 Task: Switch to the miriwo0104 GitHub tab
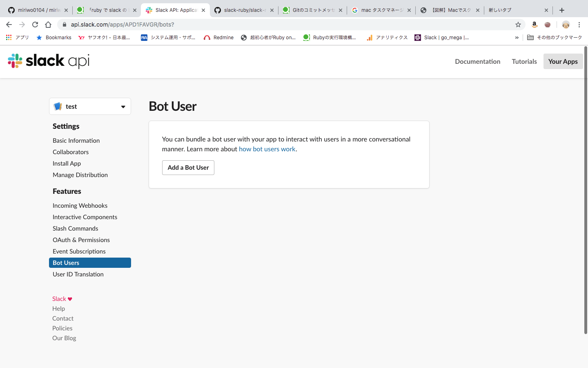(38, 10)
